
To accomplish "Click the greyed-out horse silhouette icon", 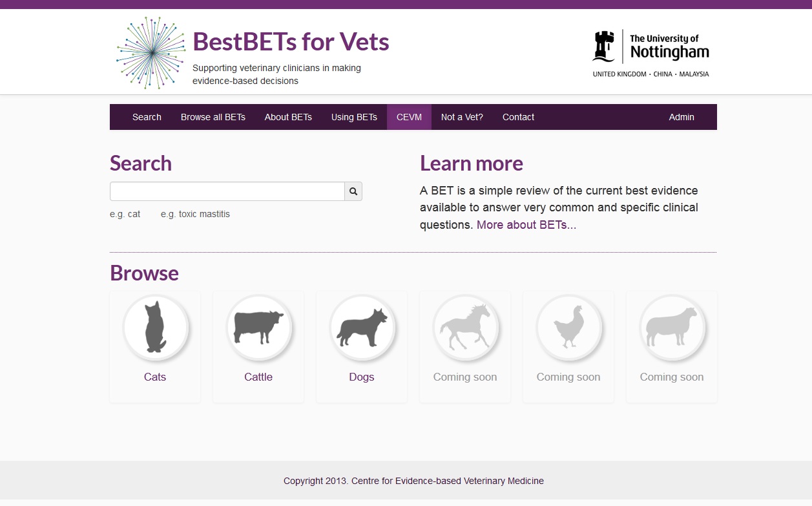I will [465, 327].
